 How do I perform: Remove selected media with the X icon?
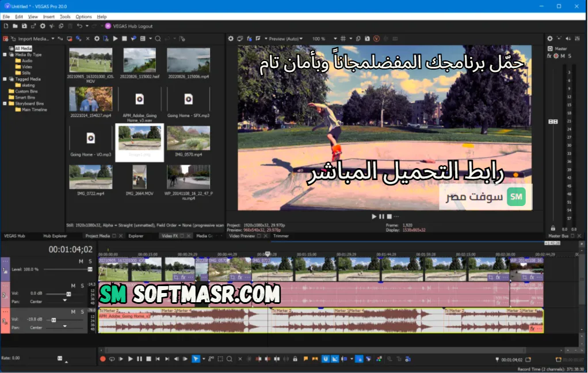[x=88, y=39]
